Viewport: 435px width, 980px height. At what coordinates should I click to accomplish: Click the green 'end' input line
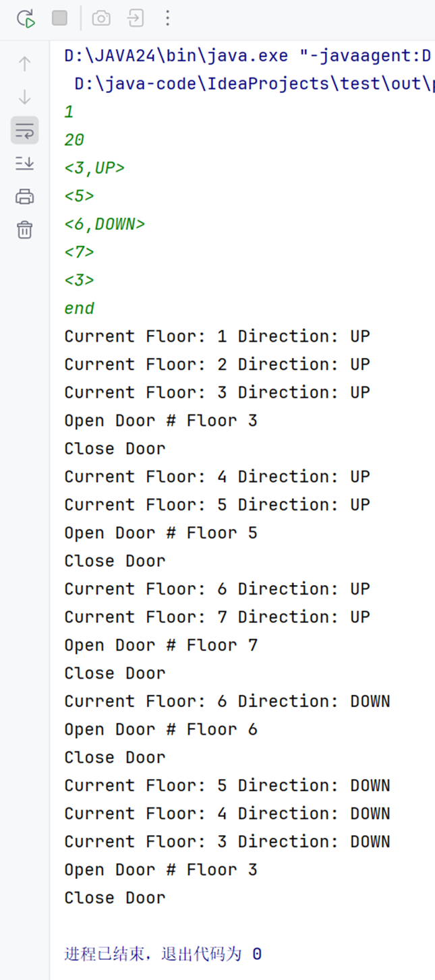pos(80,309)
